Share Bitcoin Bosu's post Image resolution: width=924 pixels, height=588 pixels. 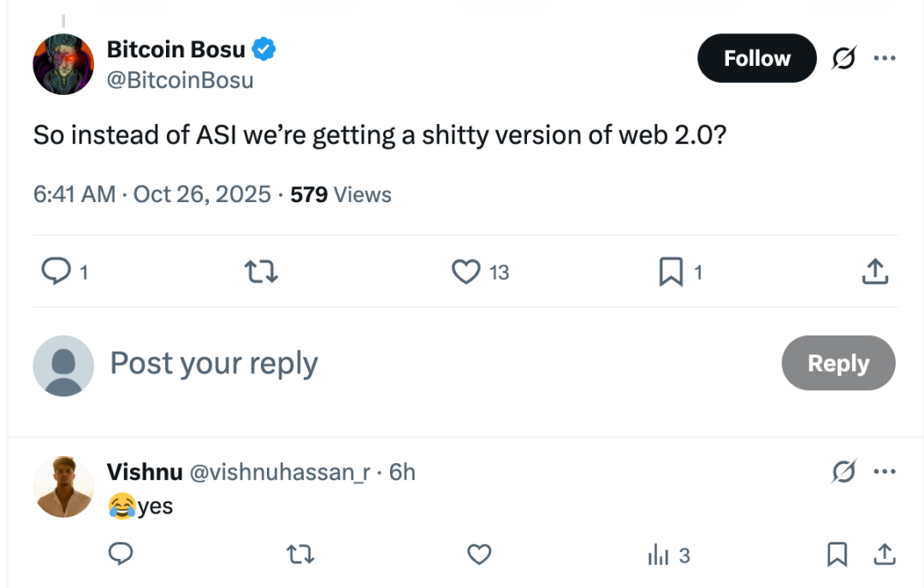tap(874, 272)
